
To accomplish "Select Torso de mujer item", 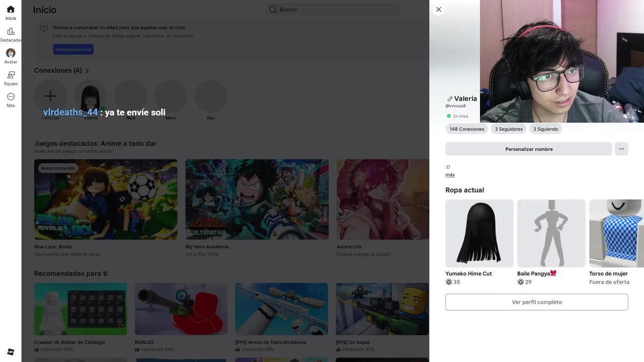I will pyautogui.click(x=616, y=233).
